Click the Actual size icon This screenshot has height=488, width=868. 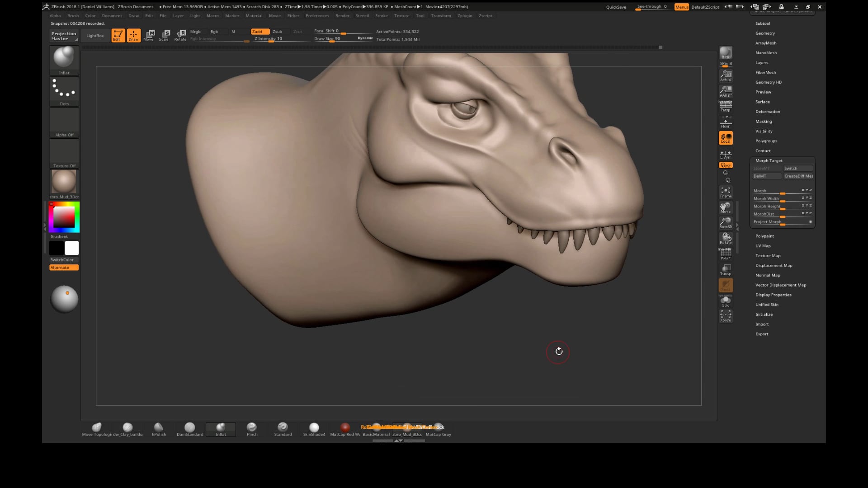(726, 76)
